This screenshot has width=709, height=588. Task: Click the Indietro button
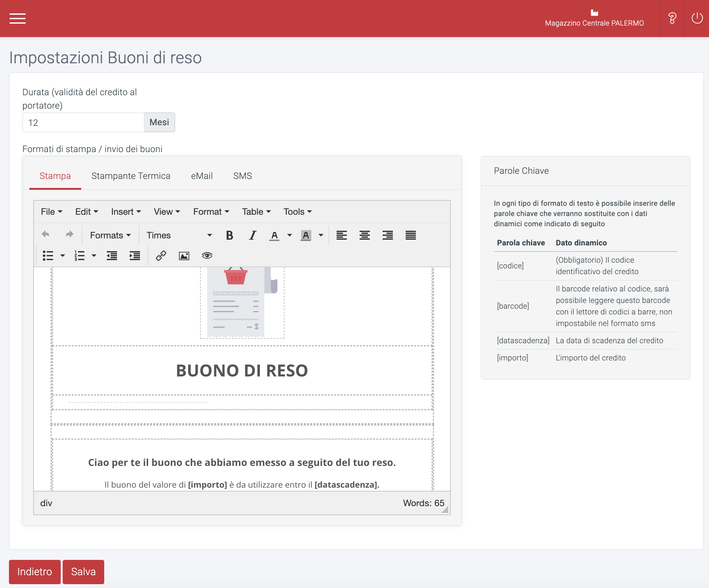tap(35, 571)
